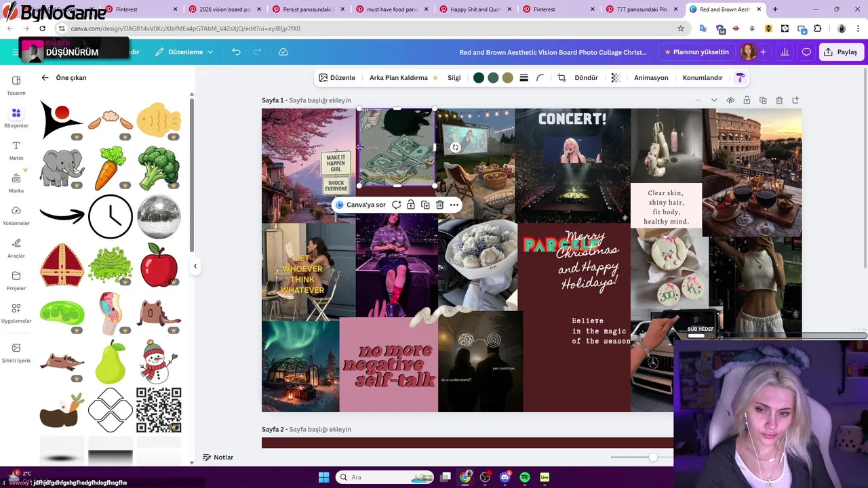868x488 pixels.
Task: Lock the selected element in floating toolbar
Action: point(411,205)
